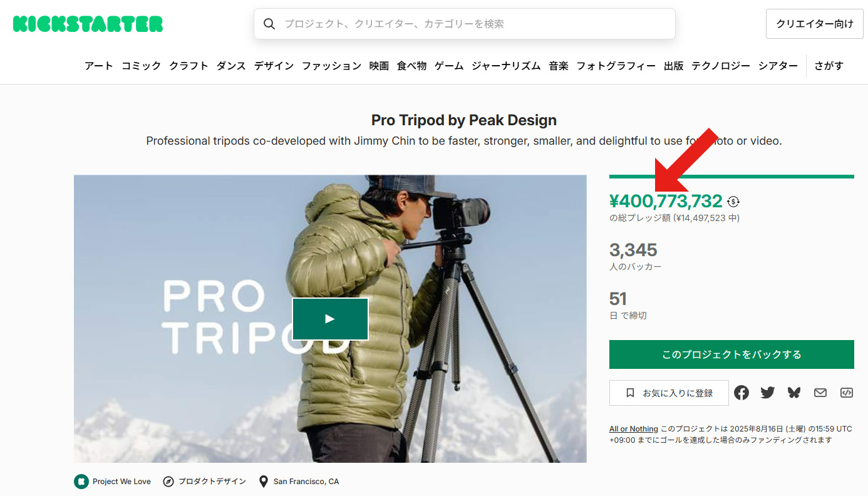Open the クラフト category

click(x=189, y=66)
